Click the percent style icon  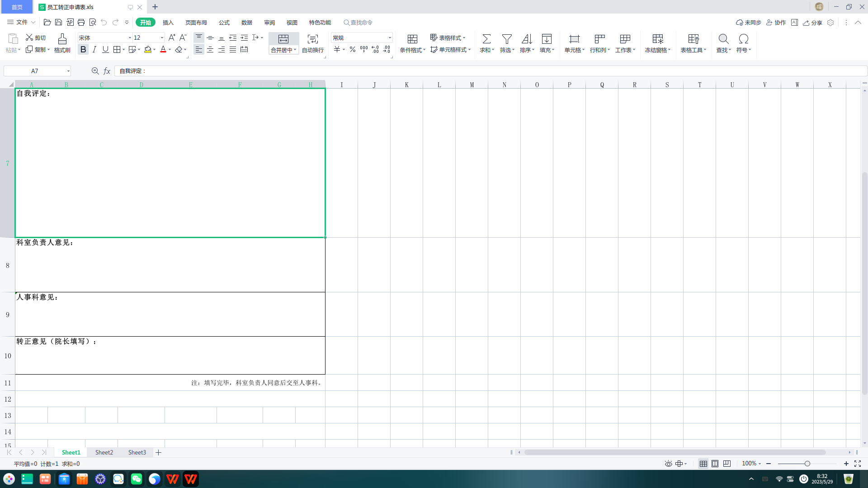pyautogui.click(x=353, y=49)
